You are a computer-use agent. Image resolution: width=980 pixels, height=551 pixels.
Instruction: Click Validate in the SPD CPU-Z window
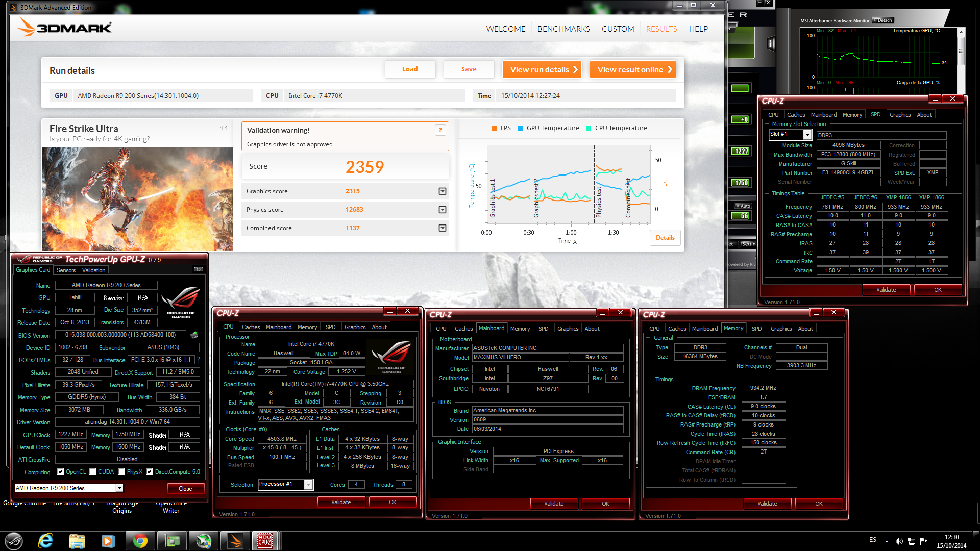point(886,290)
